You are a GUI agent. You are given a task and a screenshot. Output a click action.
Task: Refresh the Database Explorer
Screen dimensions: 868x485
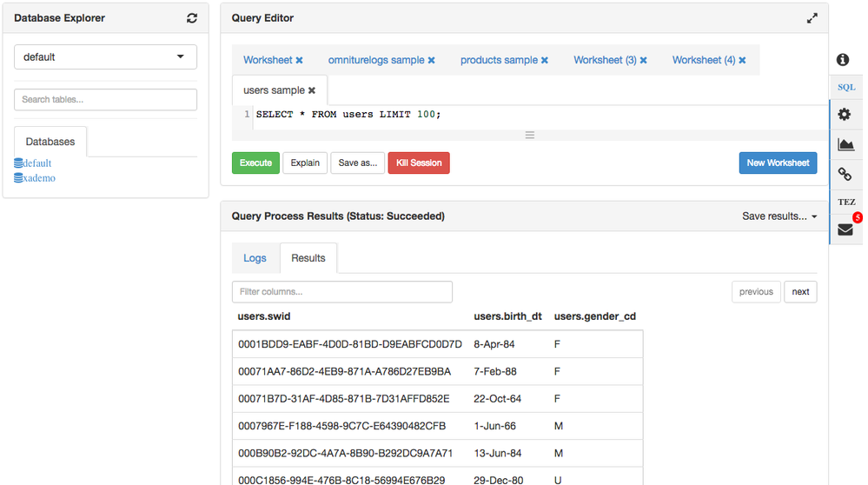point(192,18)
